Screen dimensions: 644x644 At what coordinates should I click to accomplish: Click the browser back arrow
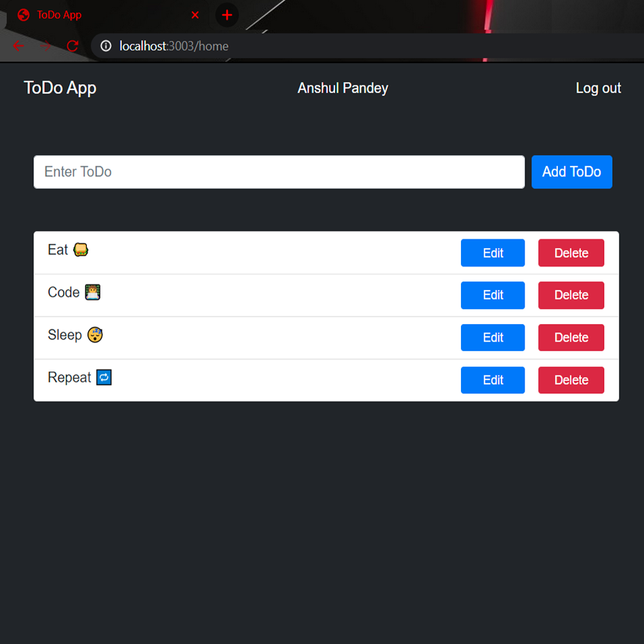tap(18, 45)
